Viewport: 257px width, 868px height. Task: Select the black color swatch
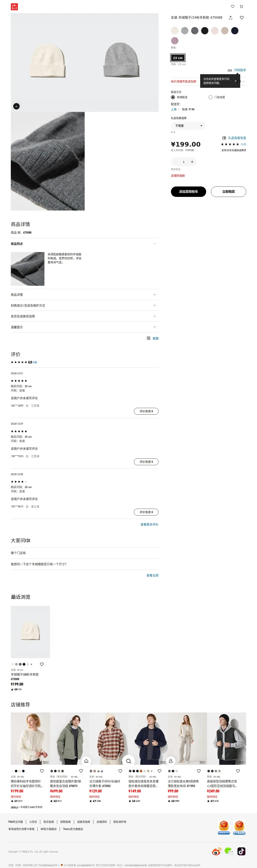click(x=205, y=31)
